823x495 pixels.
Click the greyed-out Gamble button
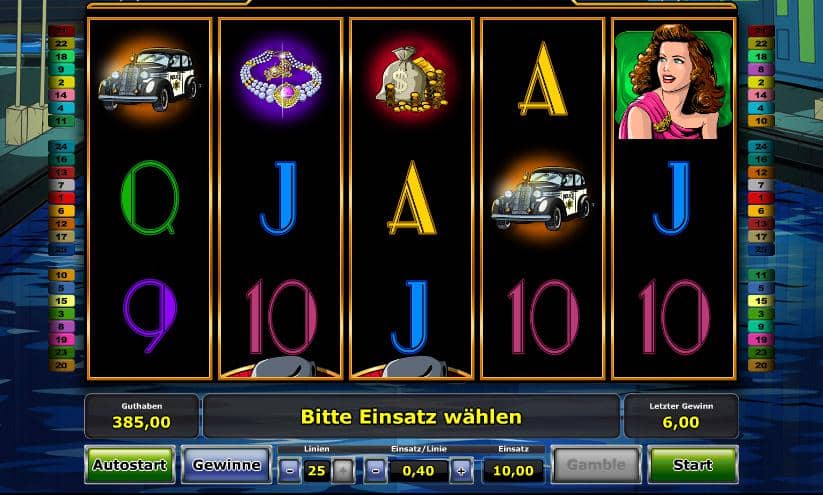(x=596, y=465)
